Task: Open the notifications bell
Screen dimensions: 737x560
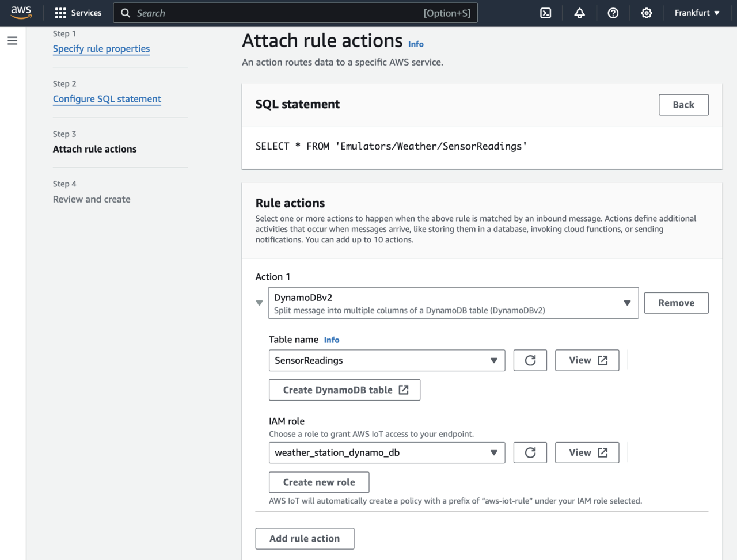Action: click(579, 13)
